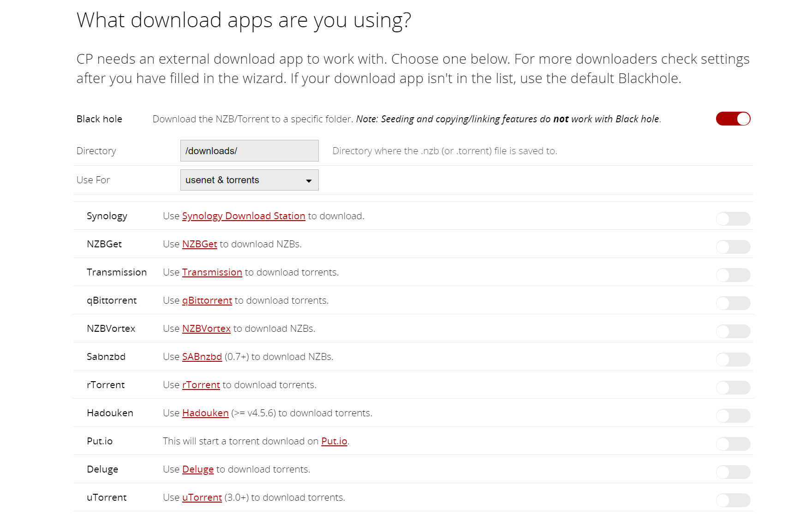This screenshot has width=812, height=521.
Task: Click the Directory input field
Action: [x=249, y=151]
